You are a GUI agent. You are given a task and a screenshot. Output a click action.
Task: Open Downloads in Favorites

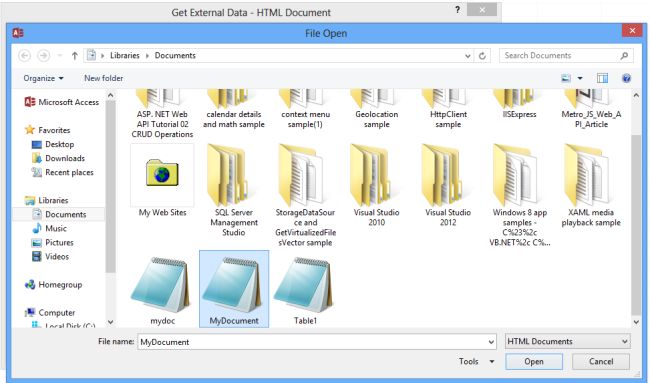pos(58,158)
